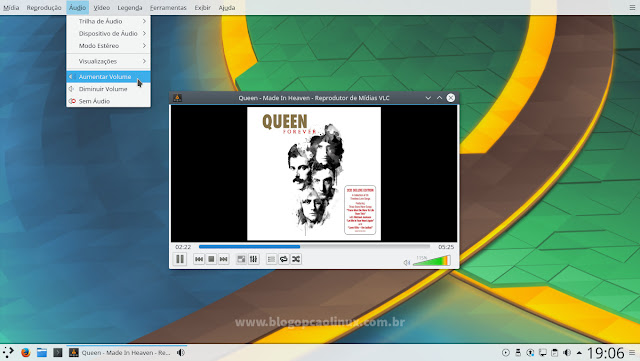Open panel settings hamburger at bottom right

point(632,352)
